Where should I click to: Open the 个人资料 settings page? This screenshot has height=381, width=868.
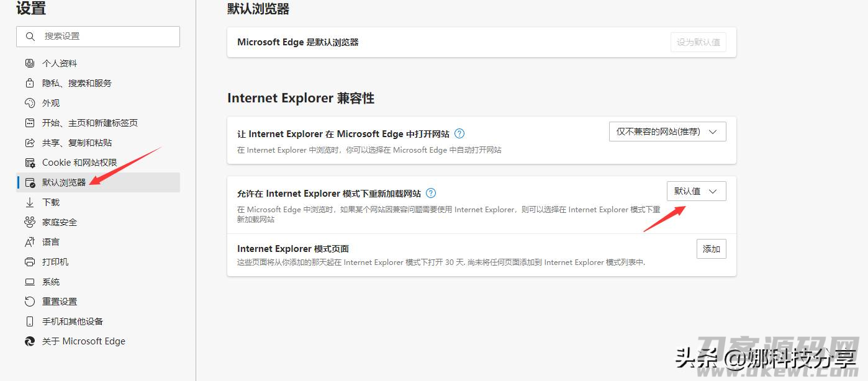coord(98,63)
